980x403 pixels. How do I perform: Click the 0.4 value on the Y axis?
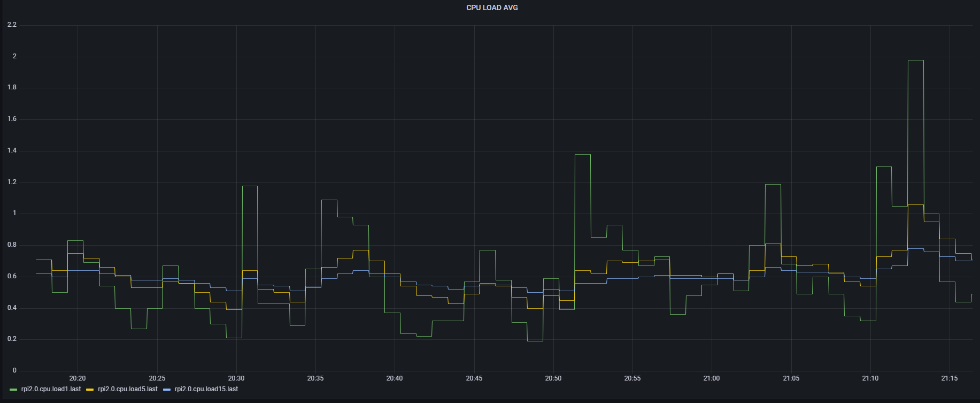(12, 308)
